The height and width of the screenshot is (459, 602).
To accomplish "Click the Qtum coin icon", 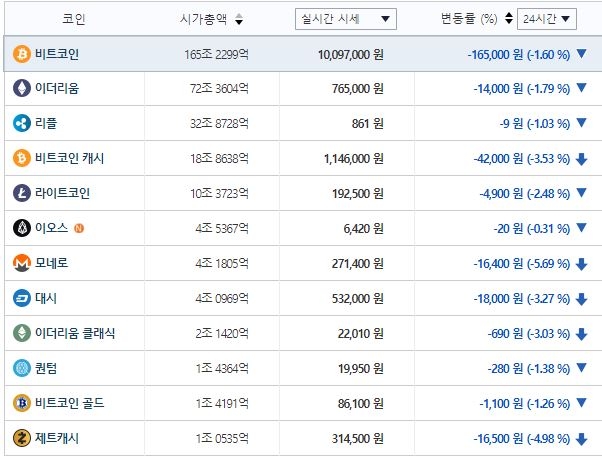I will coord(21,368).
